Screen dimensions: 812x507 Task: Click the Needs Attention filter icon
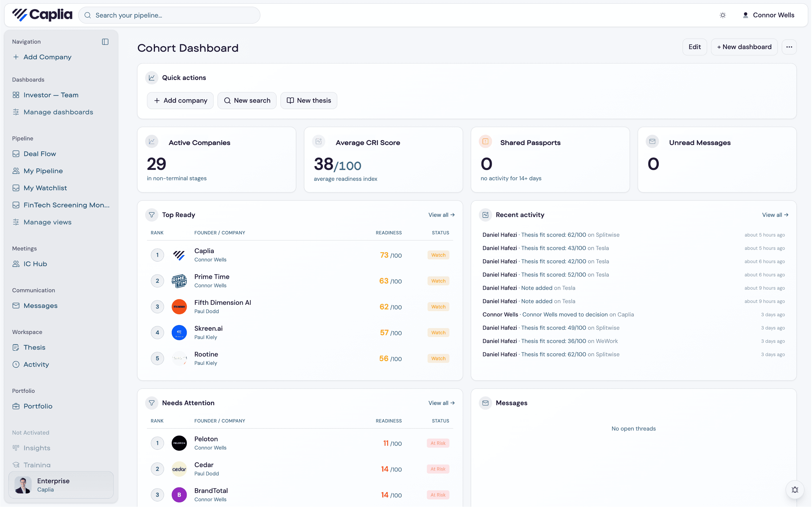(152, 403)
